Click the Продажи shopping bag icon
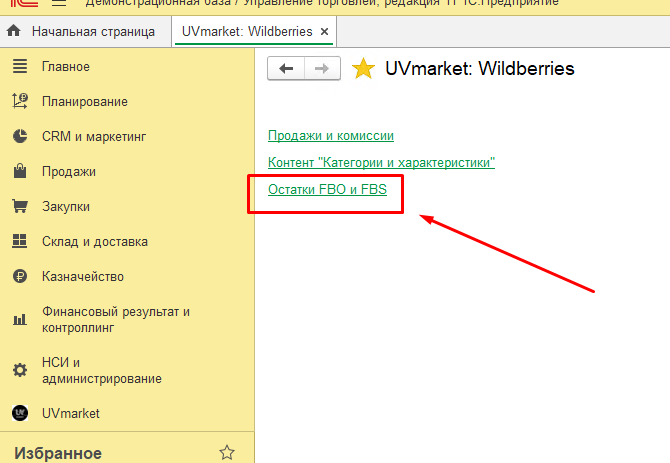This screenshot has height=463, width=670. click(20, 171)
